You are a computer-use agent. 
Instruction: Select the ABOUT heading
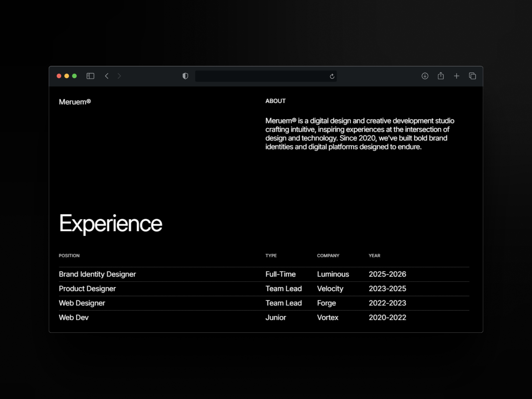[275, 101]
